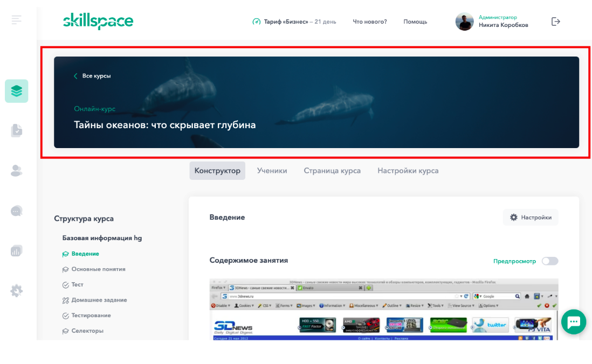This screenshot has height=364, width=592.
Task: Open lesson settings via Настройки button
Action: click(531, 217)
